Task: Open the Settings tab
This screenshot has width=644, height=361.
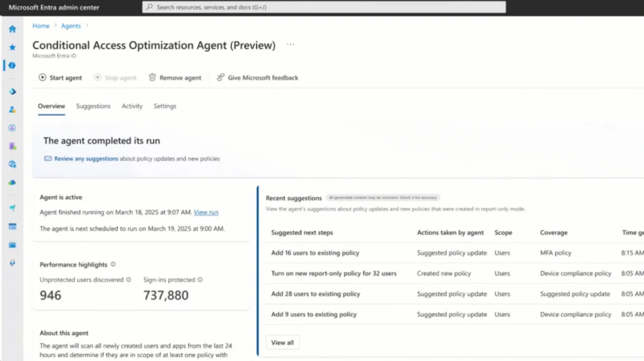Action: pos(165,106)
